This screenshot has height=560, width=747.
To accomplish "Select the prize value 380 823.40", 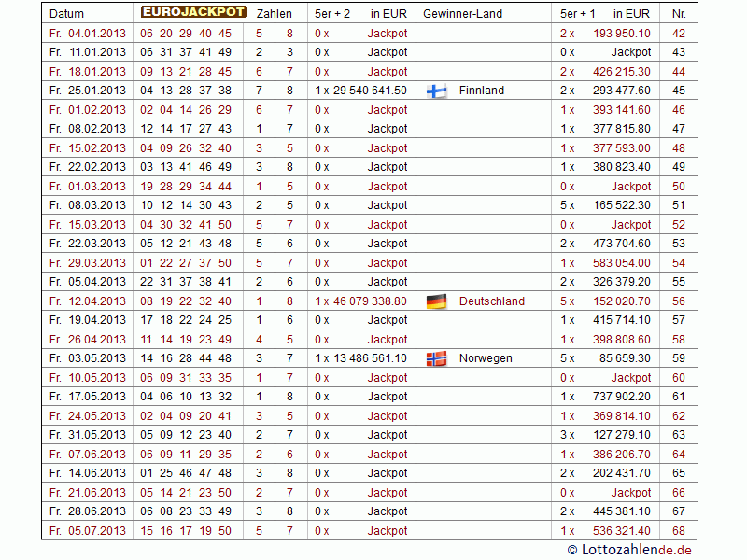I will [622, 167].
